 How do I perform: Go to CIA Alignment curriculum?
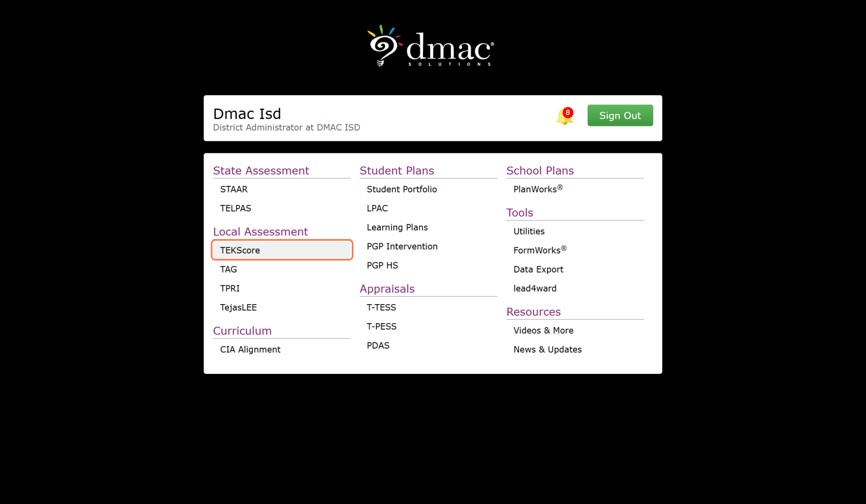(250, 349)
